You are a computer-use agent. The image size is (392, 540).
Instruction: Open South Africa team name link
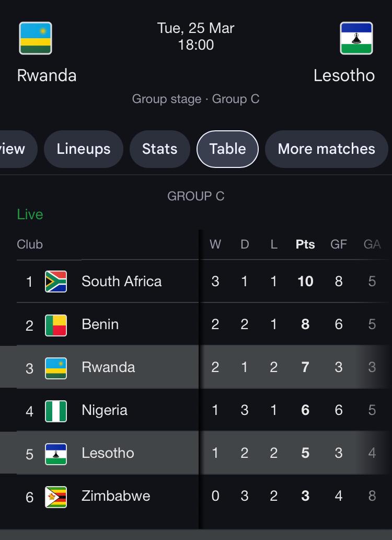click(121, 282)
